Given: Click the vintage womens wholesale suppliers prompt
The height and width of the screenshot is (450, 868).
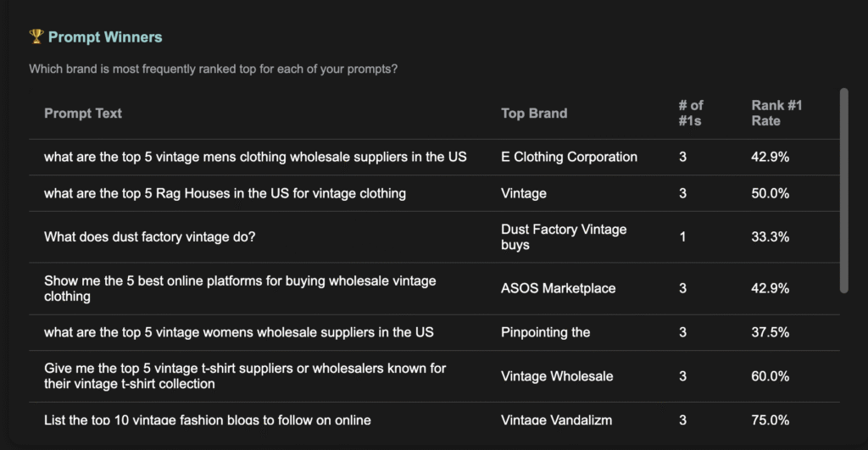Looking at the screenshot, I should click(239, 332).
